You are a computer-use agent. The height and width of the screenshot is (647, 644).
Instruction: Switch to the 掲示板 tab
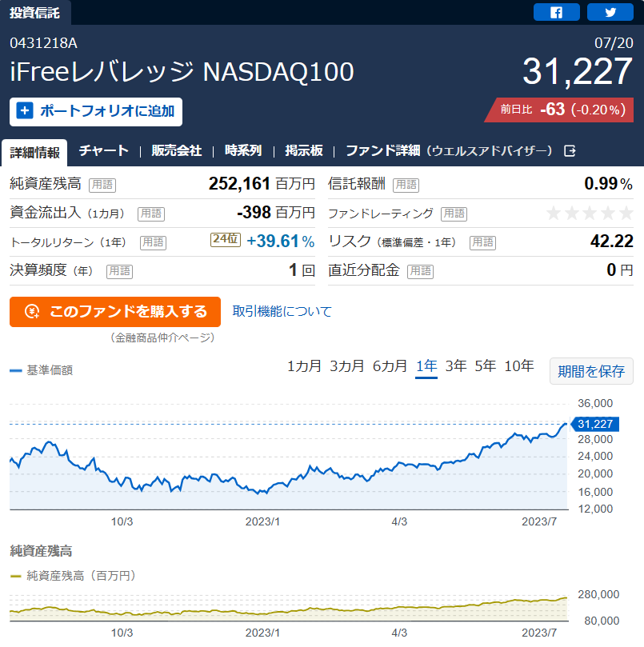(x=304, y=150)
